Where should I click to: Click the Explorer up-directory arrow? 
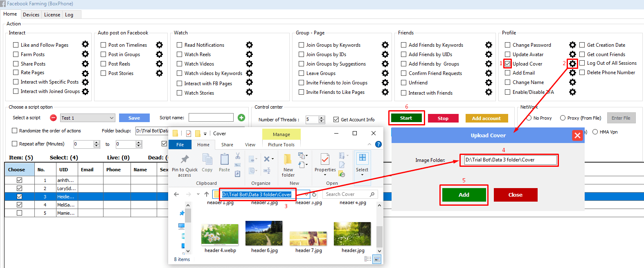[207, 194]
